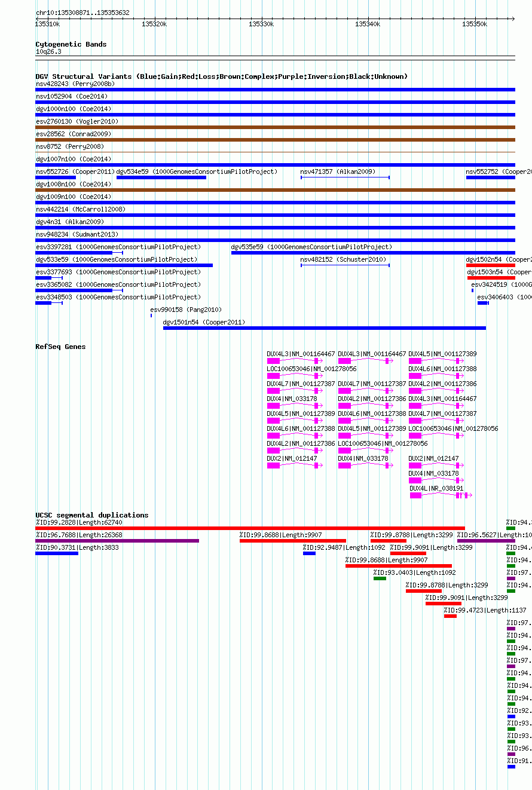532x790 pixels.
Task: Click the %ID:96.5627 duplication label
Action: (x=494, y=535)
